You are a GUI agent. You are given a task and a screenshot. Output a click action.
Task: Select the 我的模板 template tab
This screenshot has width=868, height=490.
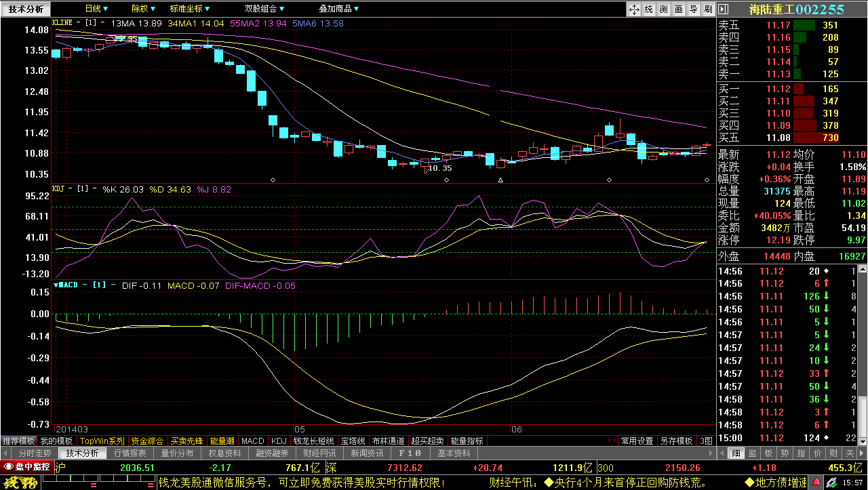point(56,441)
